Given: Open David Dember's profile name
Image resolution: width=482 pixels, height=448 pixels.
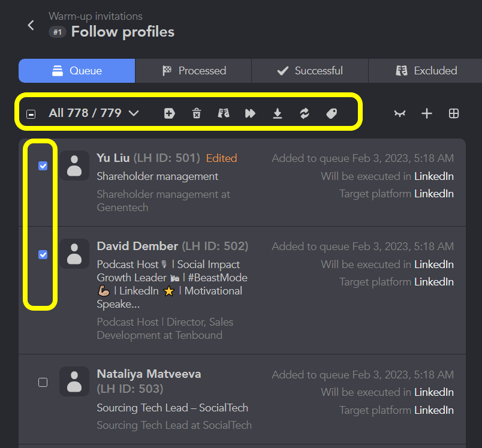Looking at the screenshot, I should click(x=137, y=246).
